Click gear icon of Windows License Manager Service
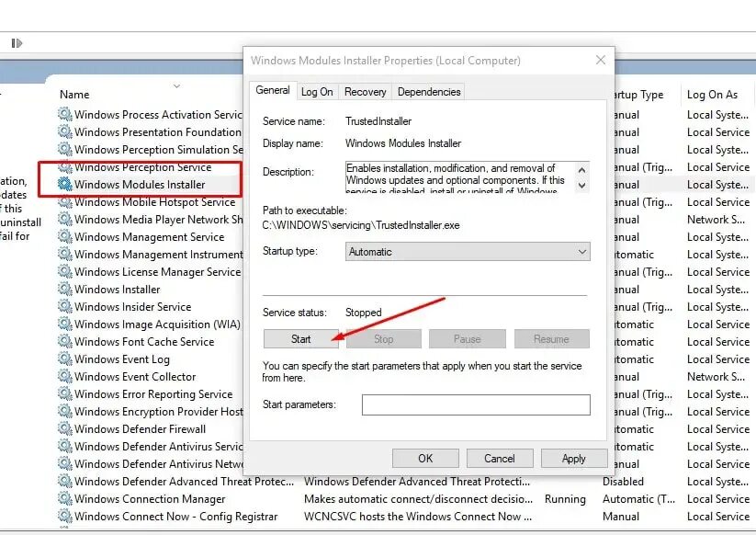Viewport: 756px width, 535px height. click(x=64, y=271)
